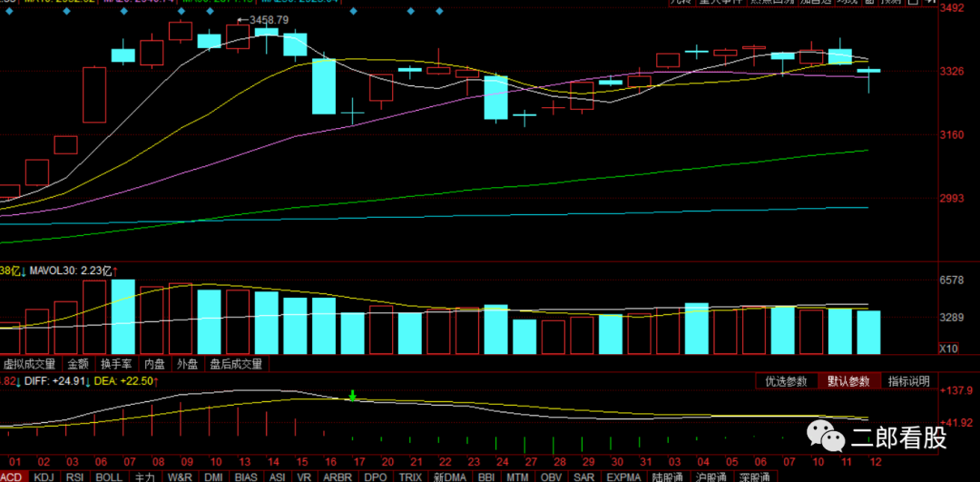Click the blue diamond event marker above date 10
The width and height of the screenshot is (980, 482).
[210, 11]
